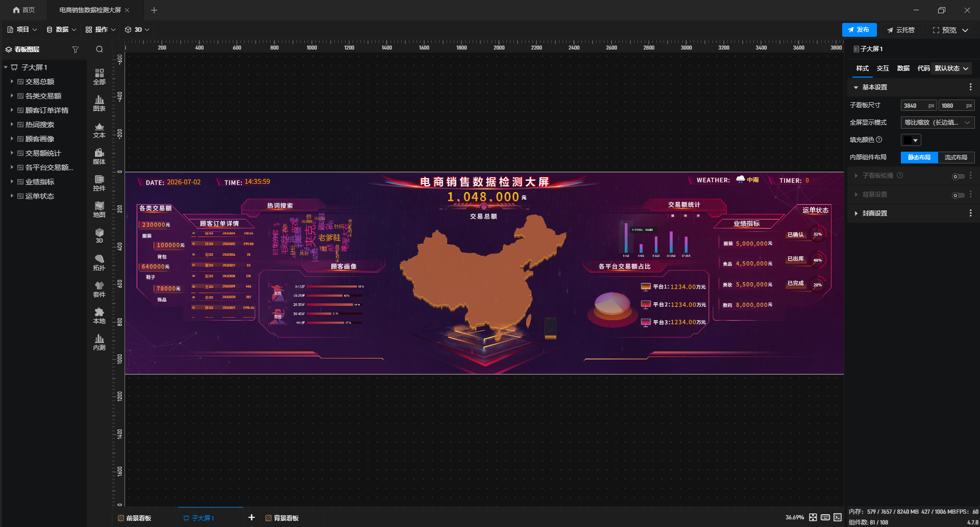Image resolution: width=980 pixels, height=527 pixels.
Task: Switch to the 样式 tab
Action: point(862,68)
